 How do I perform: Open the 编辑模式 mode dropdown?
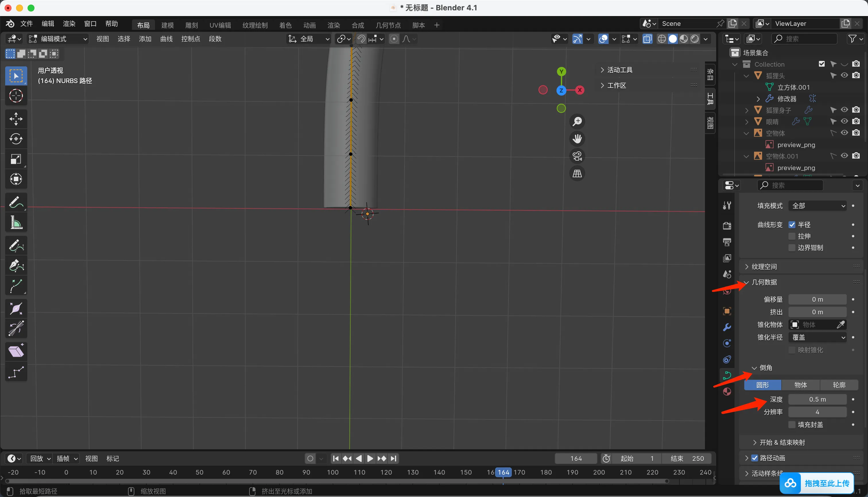click(58, 39)
